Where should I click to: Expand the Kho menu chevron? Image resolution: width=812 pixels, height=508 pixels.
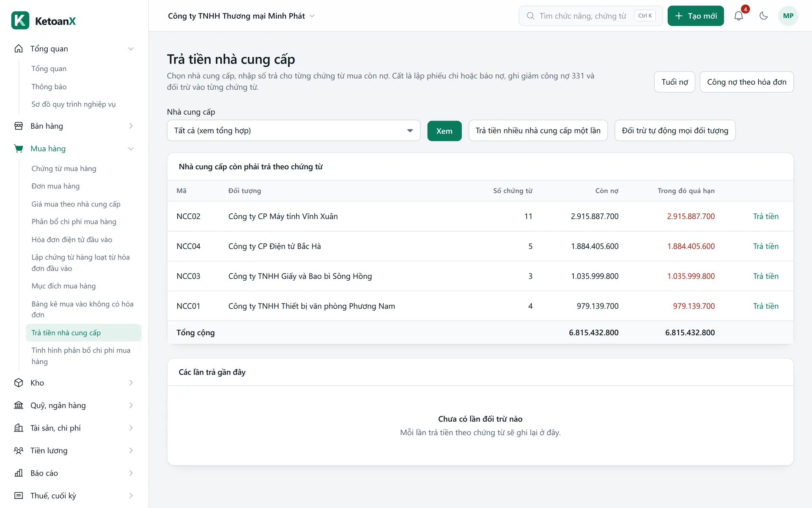pyautogui.click(x=131, y=383)
